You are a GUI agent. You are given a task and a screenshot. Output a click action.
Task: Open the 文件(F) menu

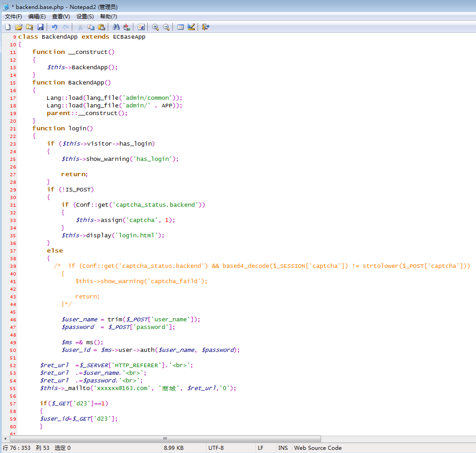(13, 17)
